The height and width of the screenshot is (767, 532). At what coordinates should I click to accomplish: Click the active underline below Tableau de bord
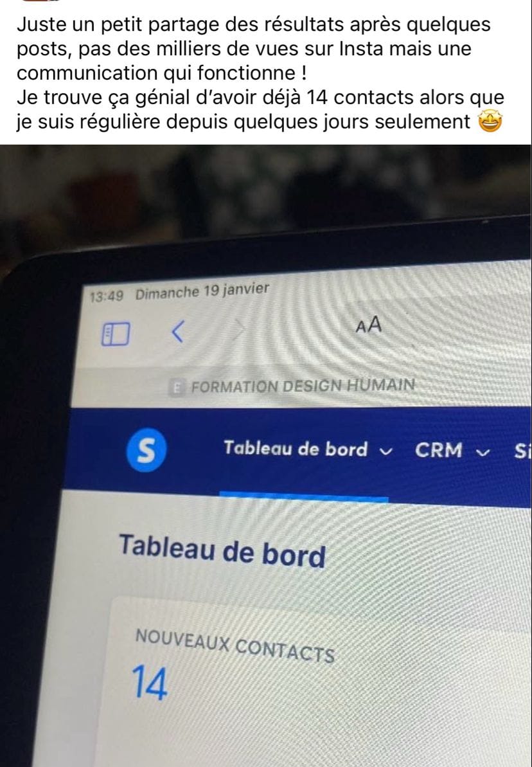pyautogui.click(x=304, y=498)
